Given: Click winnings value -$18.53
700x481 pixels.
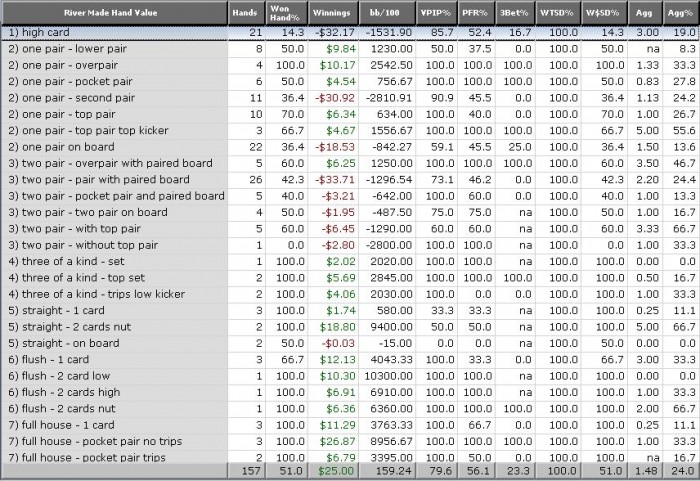Looking at the screenshot, I should click(x=335, y=147).
